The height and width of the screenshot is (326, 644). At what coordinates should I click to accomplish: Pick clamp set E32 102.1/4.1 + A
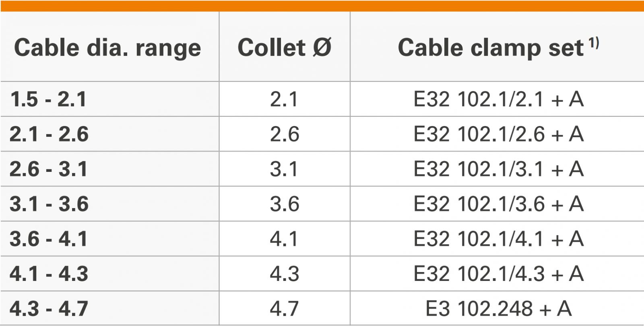tap(498, 239)
